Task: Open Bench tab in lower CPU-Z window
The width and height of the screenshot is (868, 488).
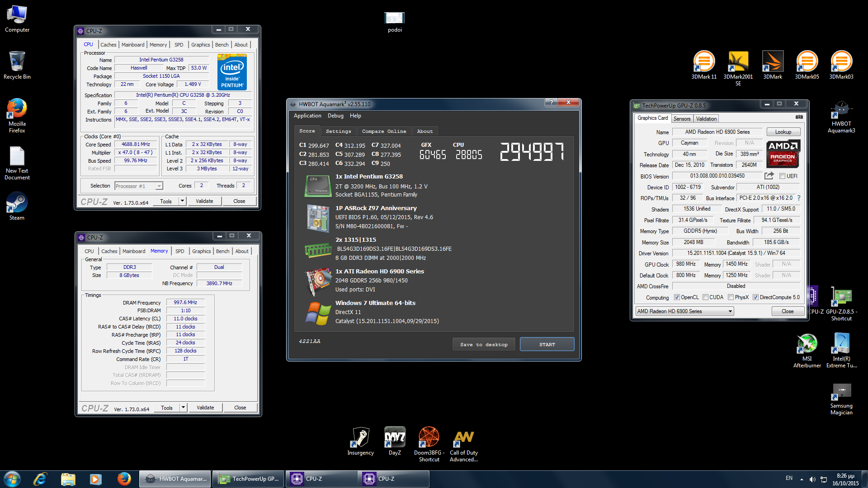Action: [222, 251]
